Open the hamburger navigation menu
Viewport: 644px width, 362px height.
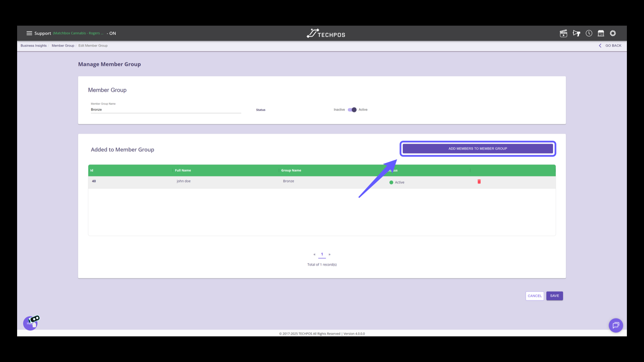[x=29, y=33]
